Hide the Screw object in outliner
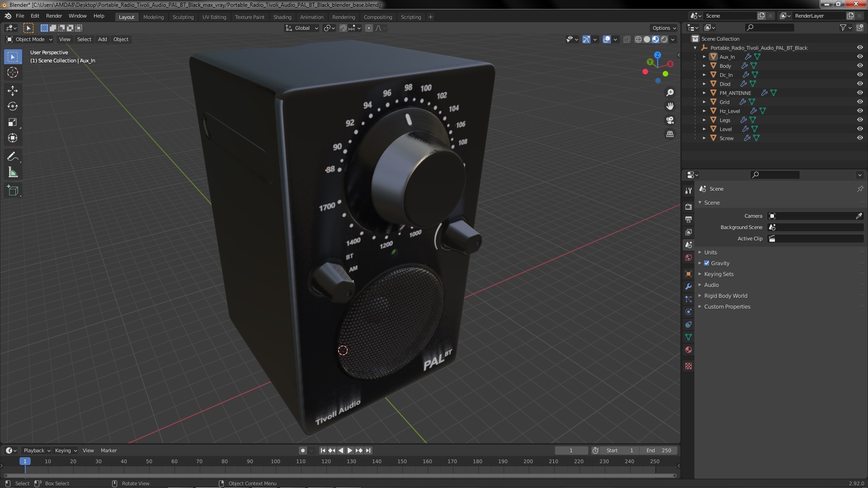Viewport: 868px width, 488px height. [x=860, y=138]
